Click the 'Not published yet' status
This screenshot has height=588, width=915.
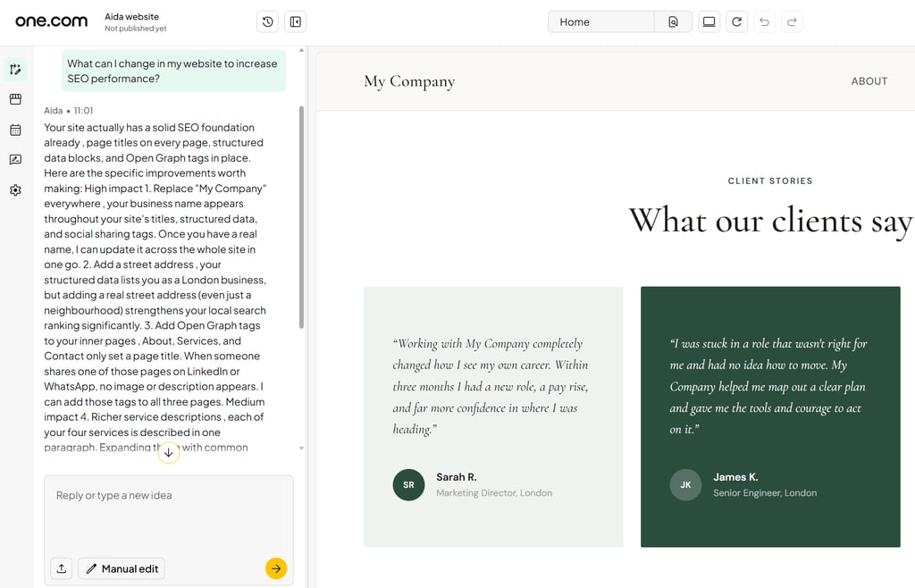(136, 28)
